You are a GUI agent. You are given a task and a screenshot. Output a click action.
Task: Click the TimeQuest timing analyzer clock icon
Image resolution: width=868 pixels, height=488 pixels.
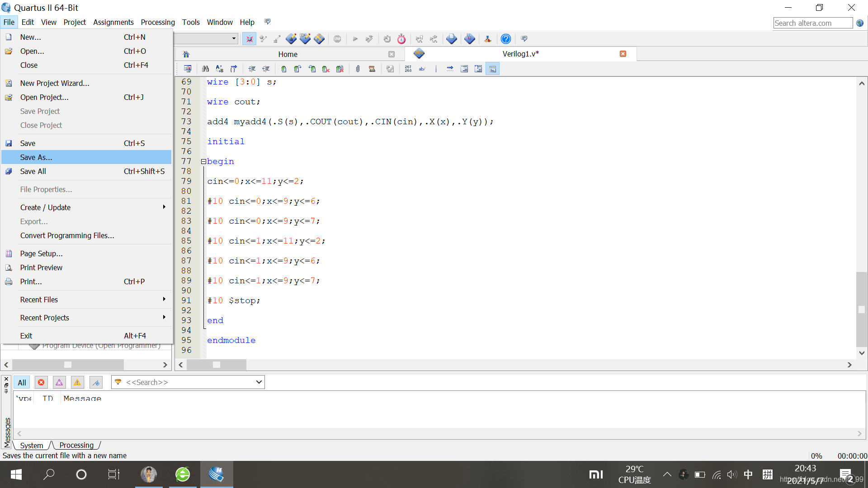pos(401,39)
